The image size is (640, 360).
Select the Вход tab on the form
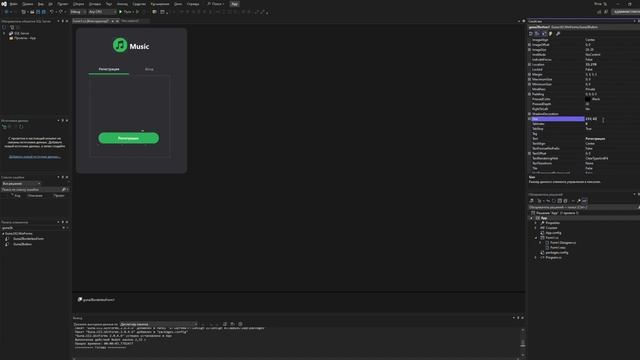coord(149,69)
